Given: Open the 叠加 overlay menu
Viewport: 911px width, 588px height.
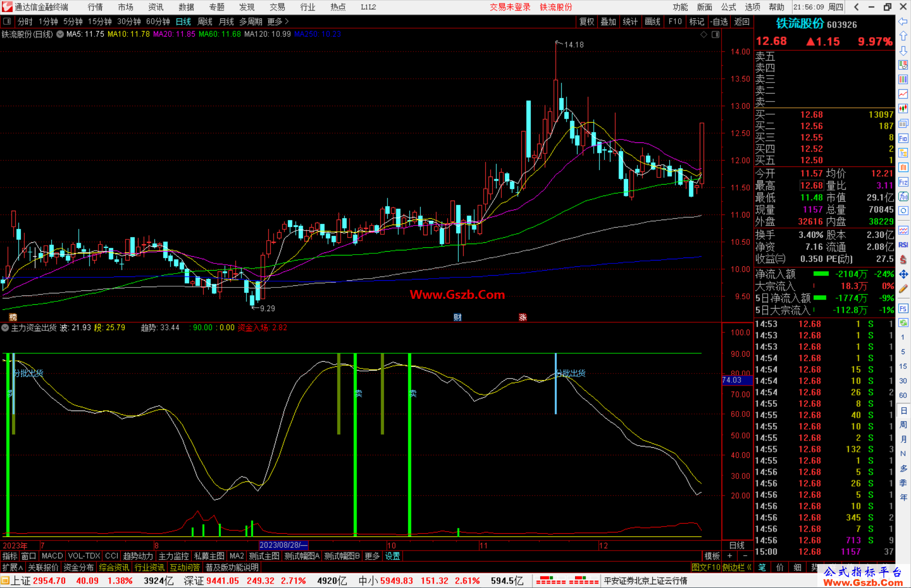Looking at the screenshot, I should [x=609, y=21].
